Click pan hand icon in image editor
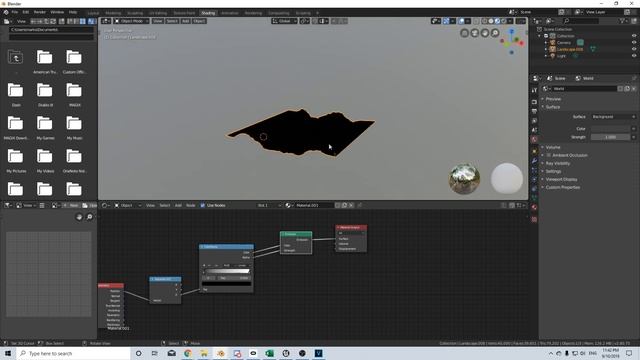 pyautogui.click(x=79, y=217)
